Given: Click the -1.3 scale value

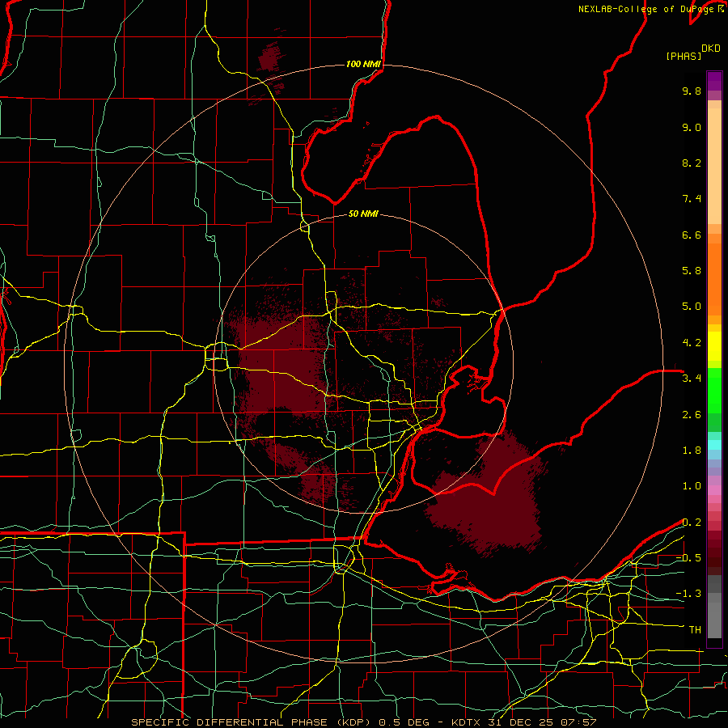Looking at the screenshot, I should pos(688,594).
